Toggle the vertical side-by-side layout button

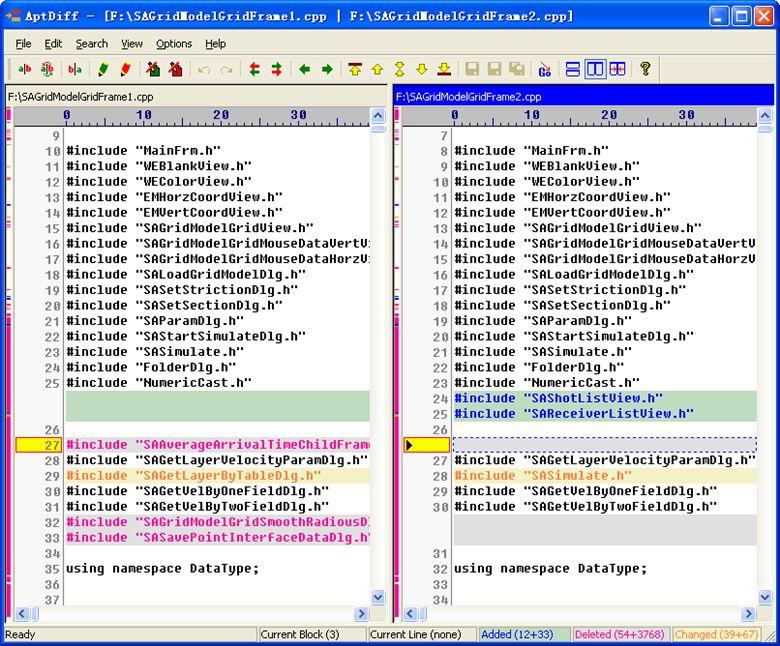coord(595,69)
